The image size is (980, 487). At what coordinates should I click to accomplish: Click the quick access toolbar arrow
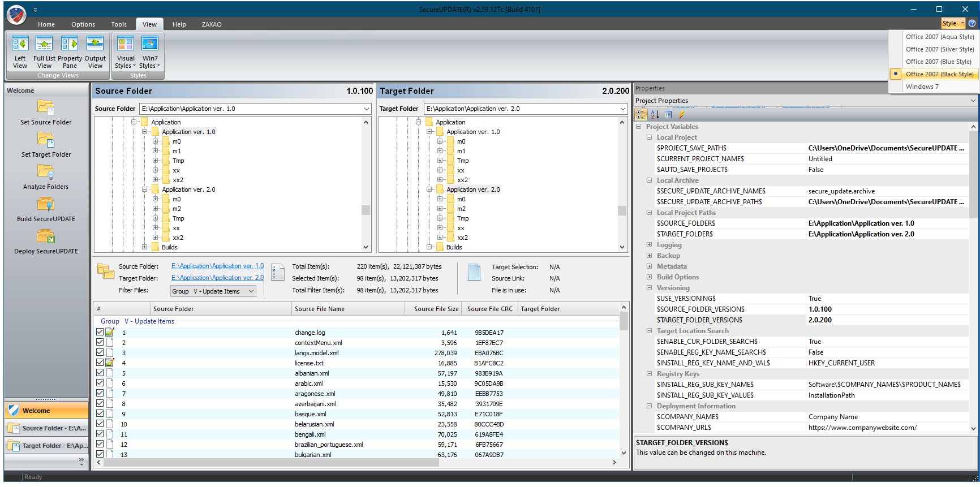coord(35,10)
